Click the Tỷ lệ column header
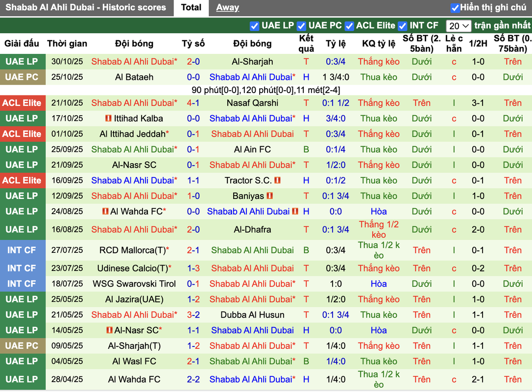 point(336,44)
